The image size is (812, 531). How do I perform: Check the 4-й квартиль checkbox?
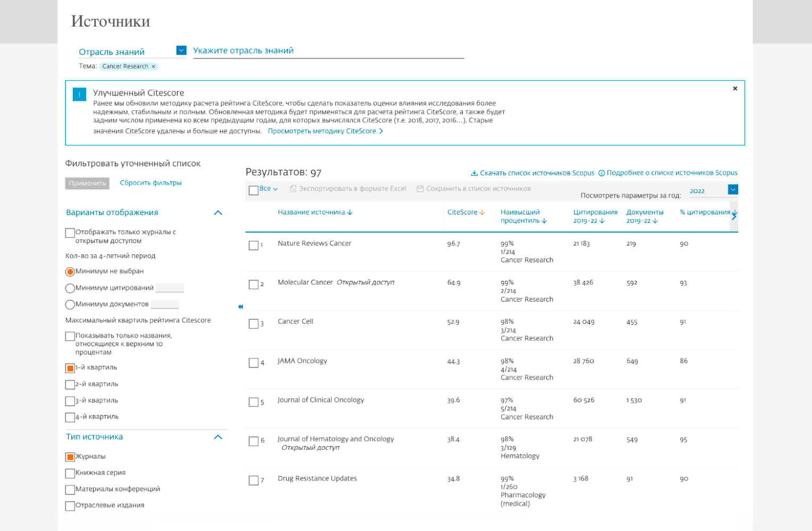coord(70,417)
